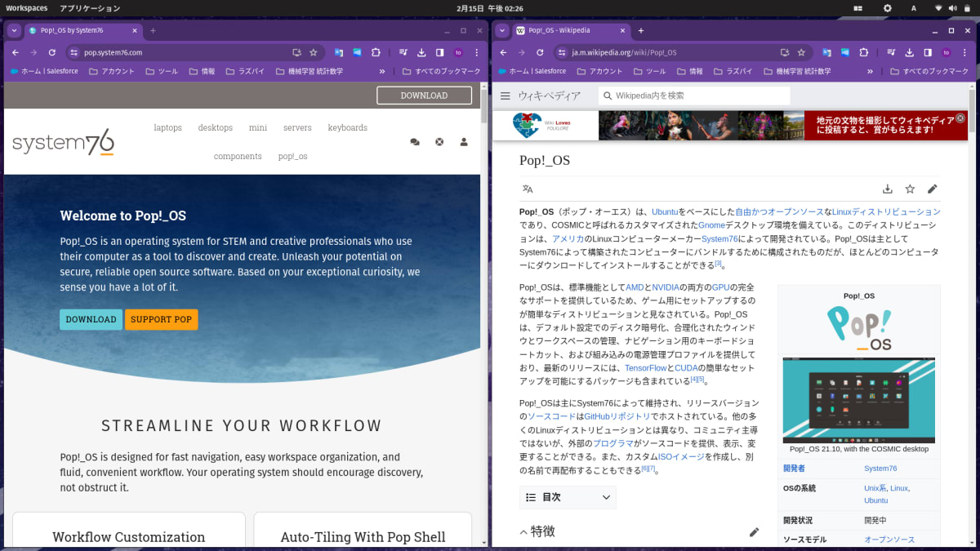Open network Wi-Fi indicator in top panel
This screenshot has width=980, height=551.
point(939,8)
